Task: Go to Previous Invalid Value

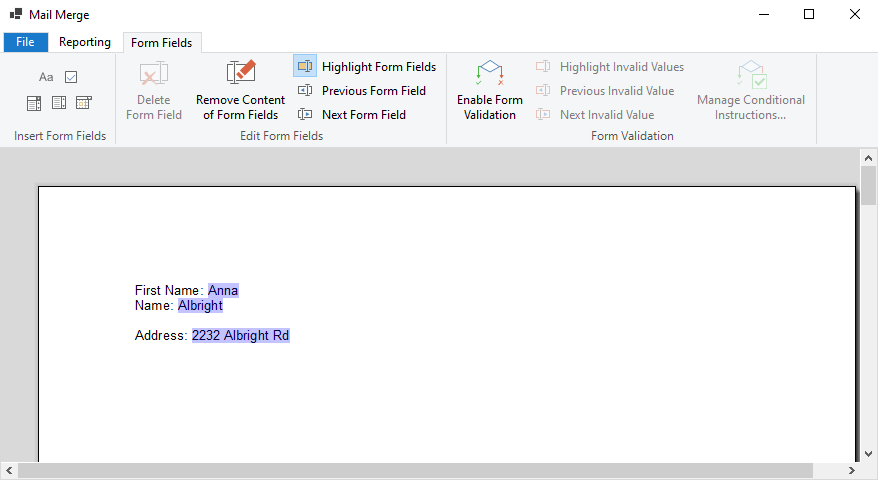Action: [x=605, y=91]
